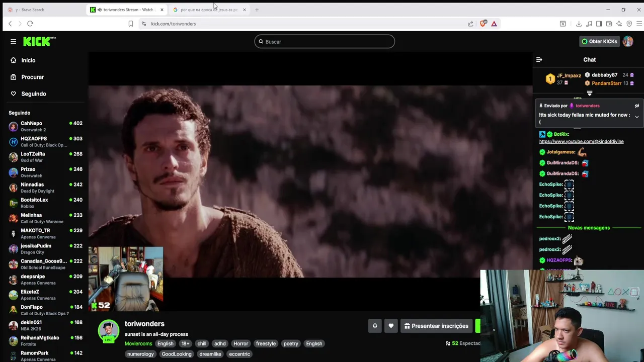Bookmark this page

point(131,24)
